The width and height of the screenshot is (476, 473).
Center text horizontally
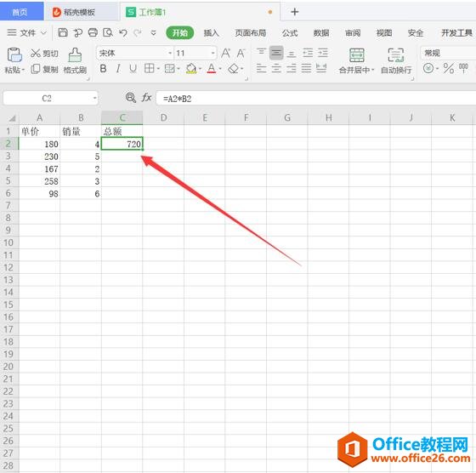tap(276, 68)
